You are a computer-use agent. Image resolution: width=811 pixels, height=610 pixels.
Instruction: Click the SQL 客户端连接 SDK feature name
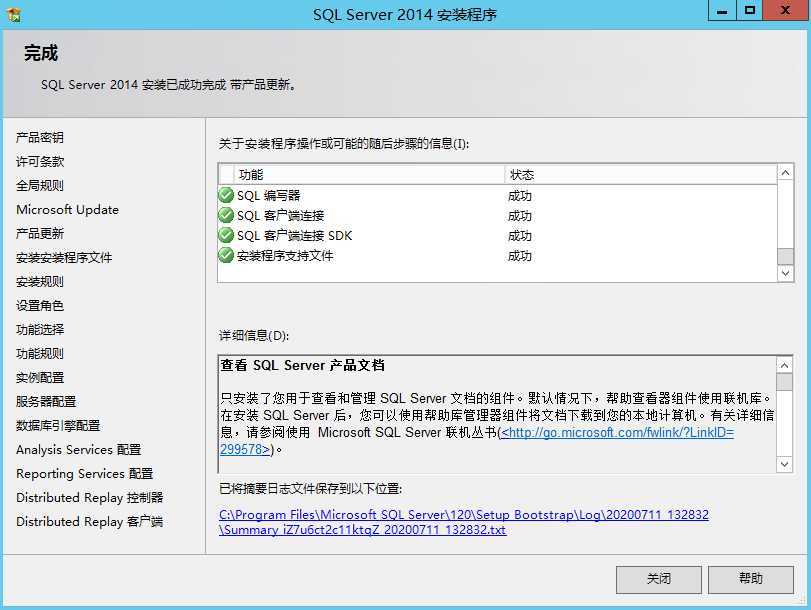pos(294,236)
